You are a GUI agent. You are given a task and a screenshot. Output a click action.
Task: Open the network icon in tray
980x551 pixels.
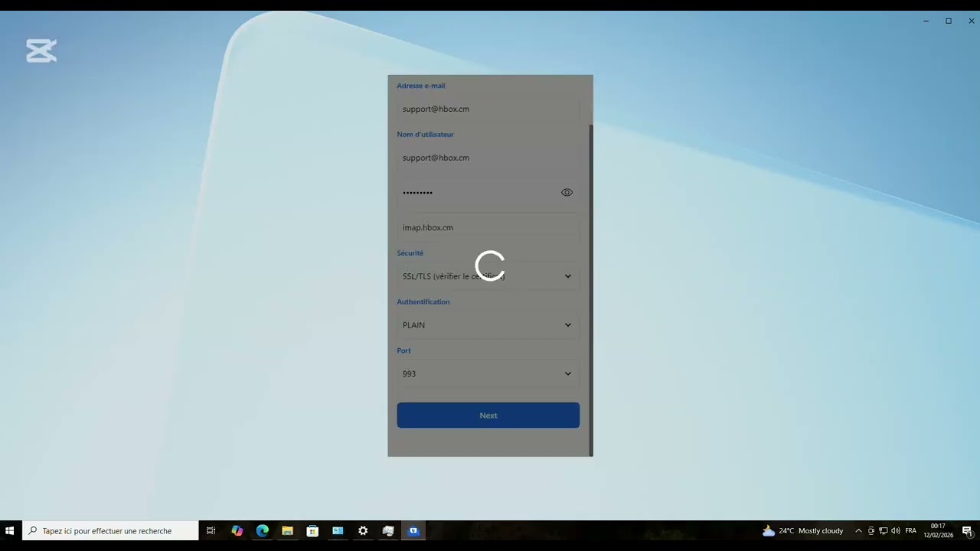point(884,531)
